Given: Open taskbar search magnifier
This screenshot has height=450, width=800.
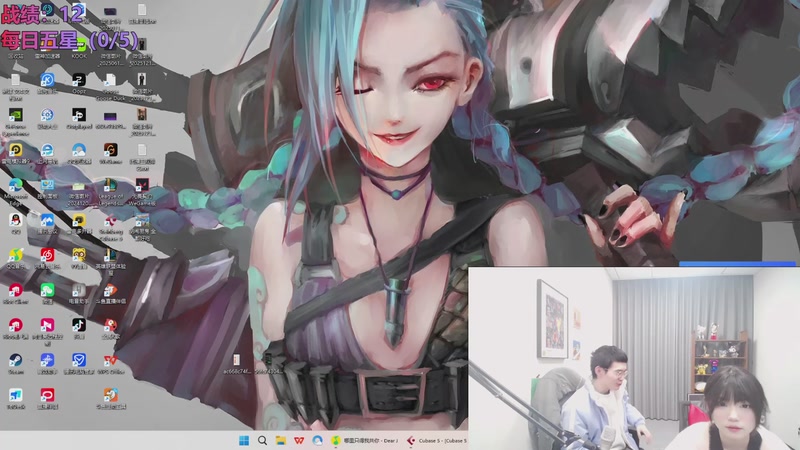Looking at the screenshot, I should tap(262, 440).
